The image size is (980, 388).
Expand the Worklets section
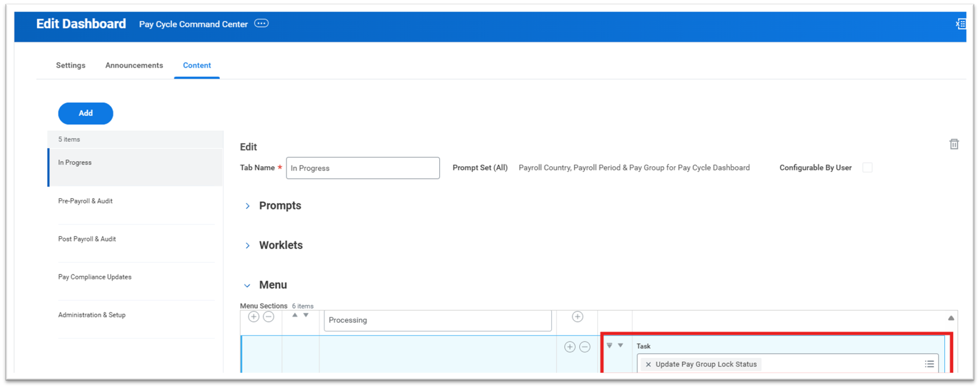point(247,246)
